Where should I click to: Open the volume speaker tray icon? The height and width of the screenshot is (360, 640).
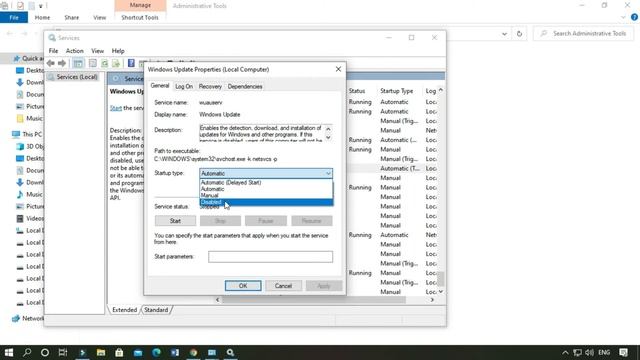[589, 352]
